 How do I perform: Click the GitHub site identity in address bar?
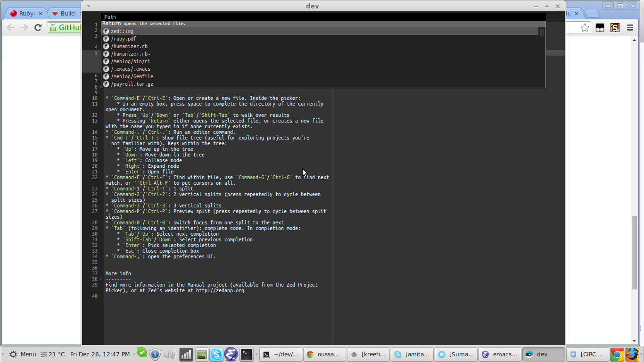64,28
